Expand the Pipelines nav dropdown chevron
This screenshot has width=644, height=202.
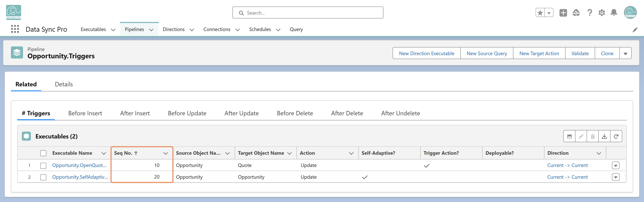tap(151, 30)
